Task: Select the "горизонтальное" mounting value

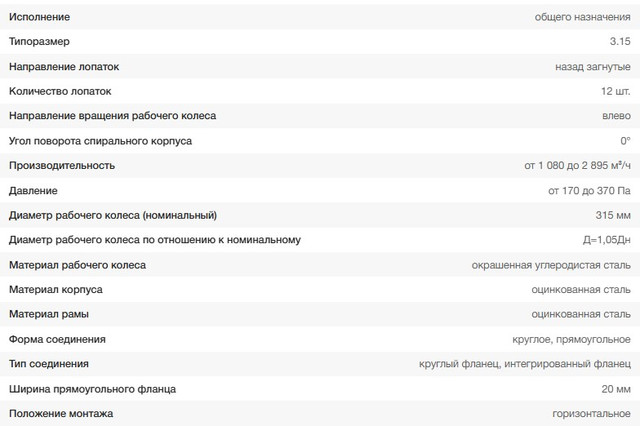Action: 591,414
